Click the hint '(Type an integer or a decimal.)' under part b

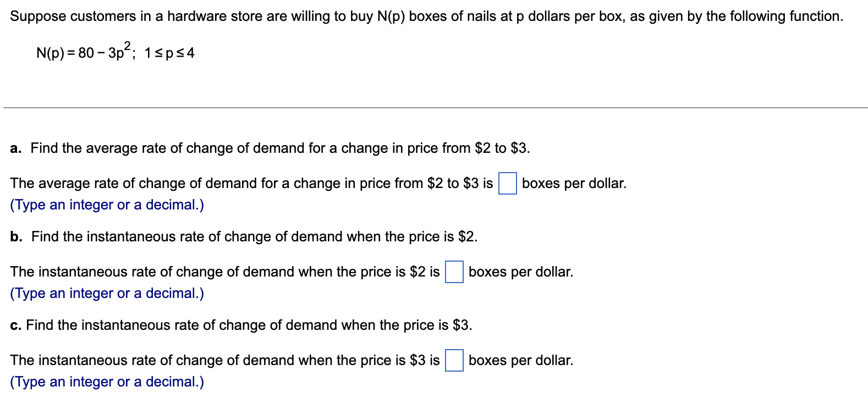click(107, 294)
